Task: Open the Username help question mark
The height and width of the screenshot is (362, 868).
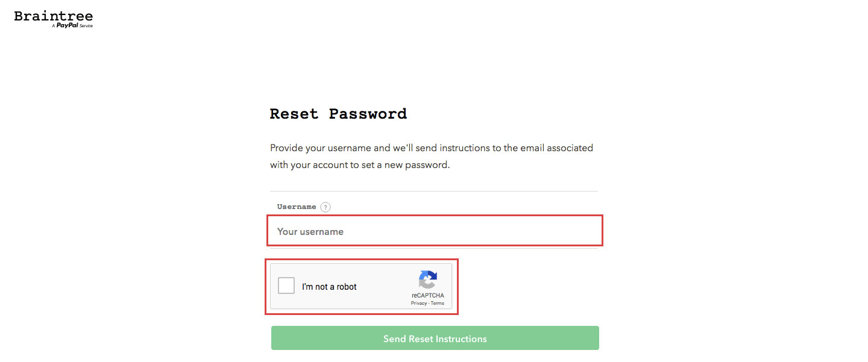Action: (325, 207)
